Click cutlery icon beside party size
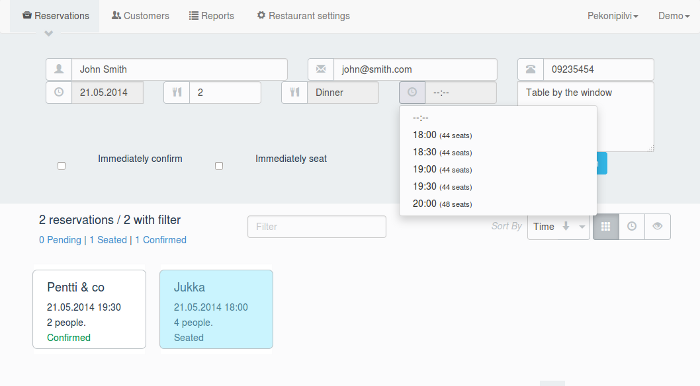The height and width of the screenshot is (386, 700). 177,92
